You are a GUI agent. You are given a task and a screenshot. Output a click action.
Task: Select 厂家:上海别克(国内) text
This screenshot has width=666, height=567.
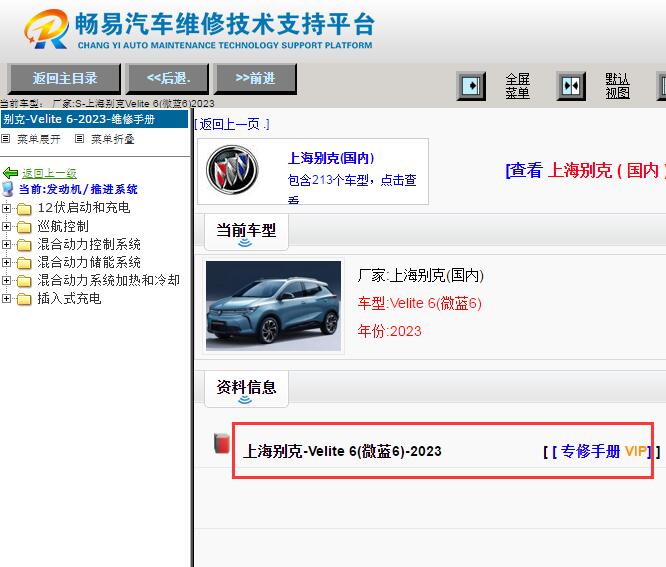[x=420, y=275]
